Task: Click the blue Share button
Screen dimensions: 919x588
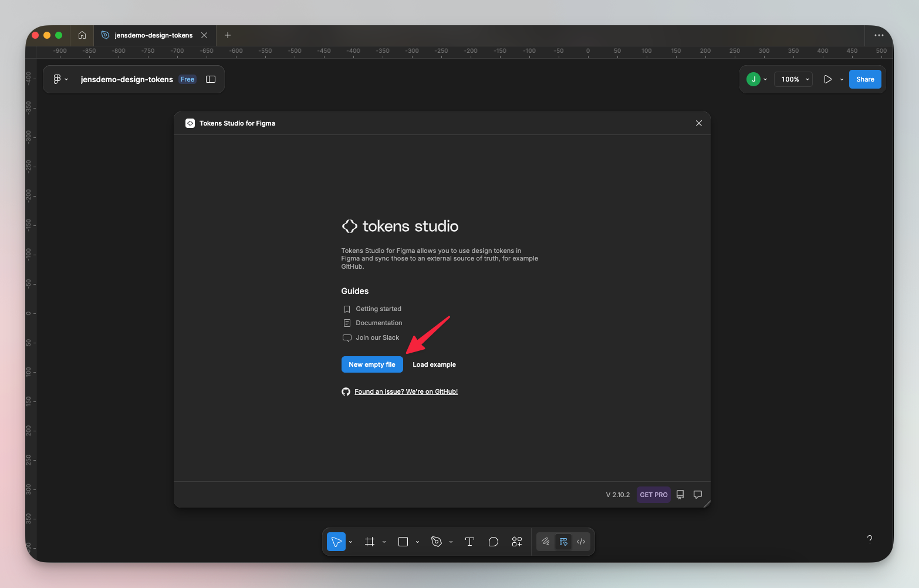Action: coord(865,79)
